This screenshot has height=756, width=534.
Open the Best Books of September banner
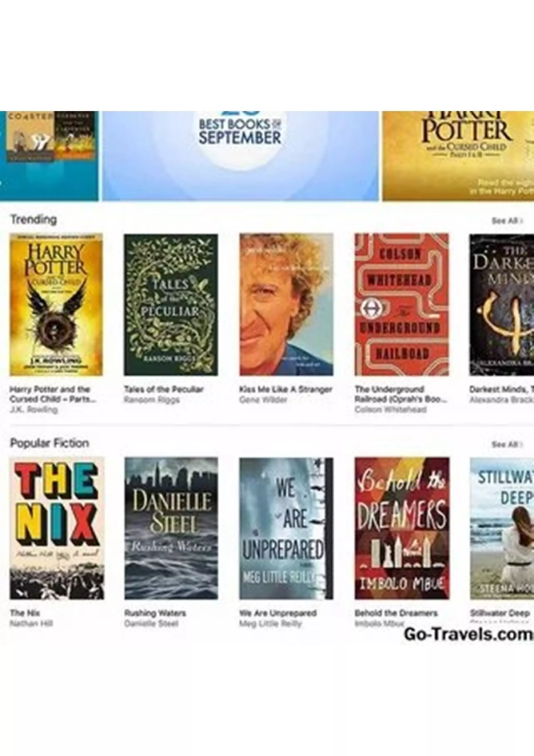tap(240, 156)
